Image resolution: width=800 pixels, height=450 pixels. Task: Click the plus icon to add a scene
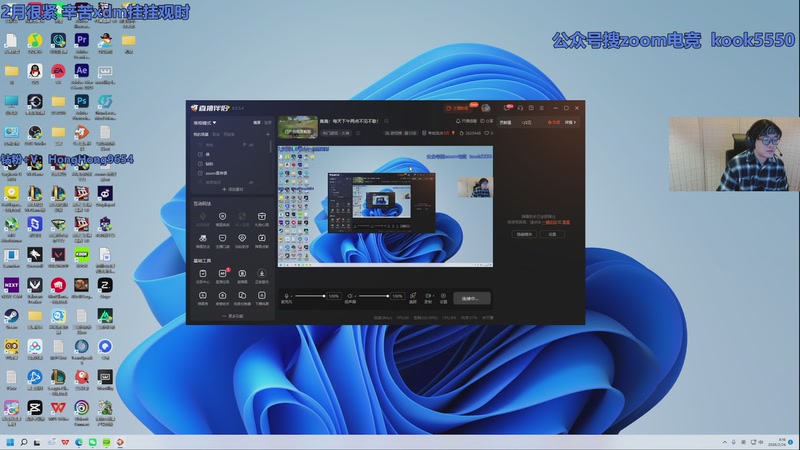(x=267, y=133)
